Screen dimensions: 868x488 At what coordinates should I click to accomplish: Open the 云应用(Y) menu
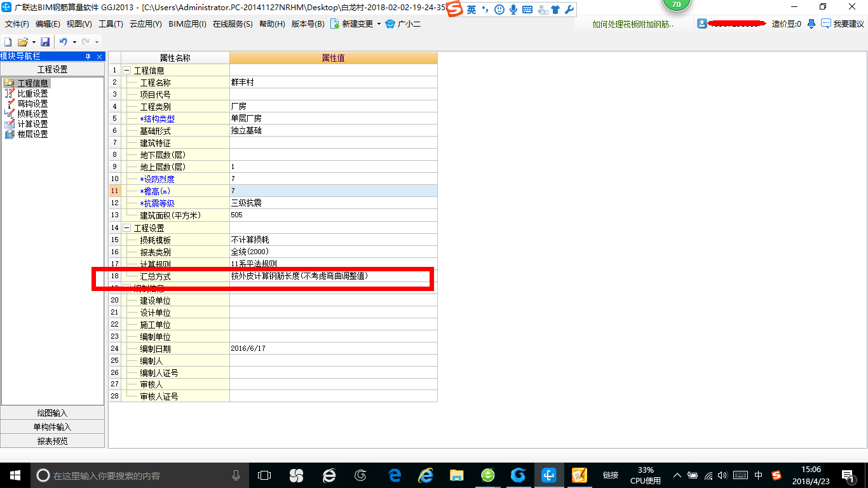[146, 24]
